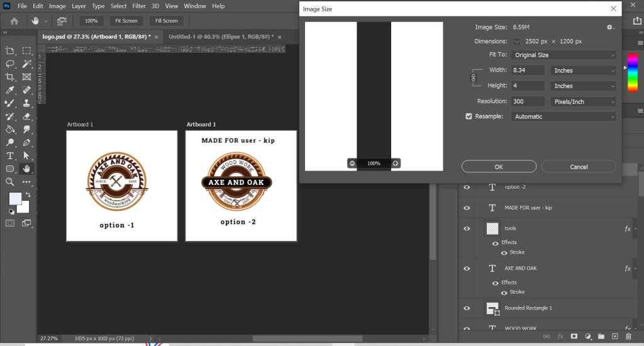The height and width of the screenshot is (346, 644).
Task: Click OK in Image Size dialog
Action: 499,167
